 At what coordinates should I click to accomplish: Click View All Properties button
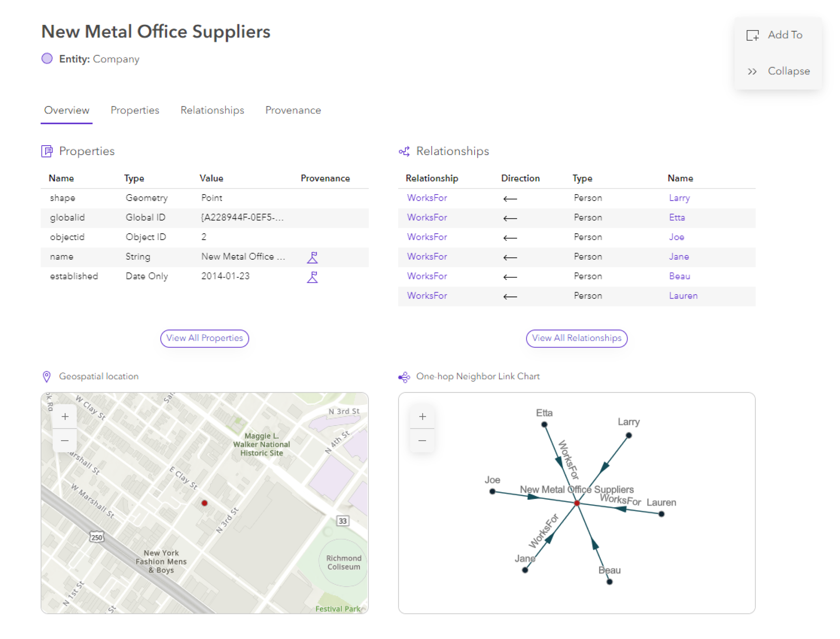(x=204, y=338)
